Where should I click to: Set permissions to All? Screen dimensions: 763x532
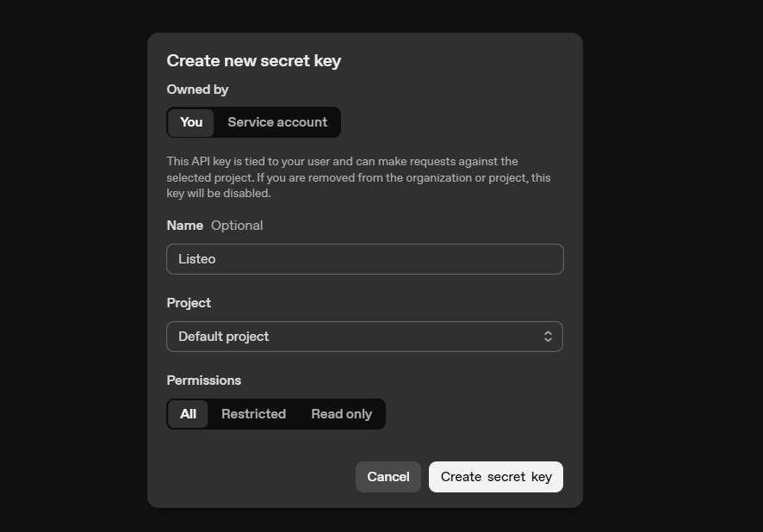(188, 414)
